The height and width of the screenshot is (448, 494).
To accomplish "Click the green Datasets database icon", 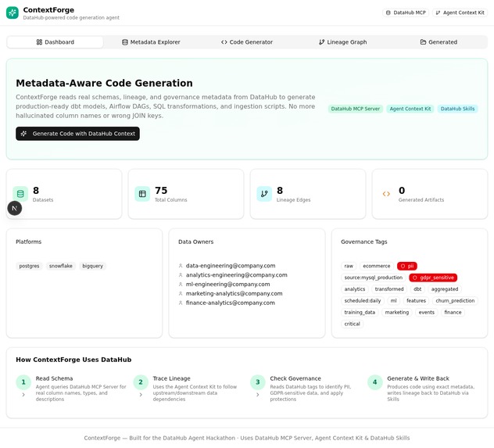I will [20, 194].
